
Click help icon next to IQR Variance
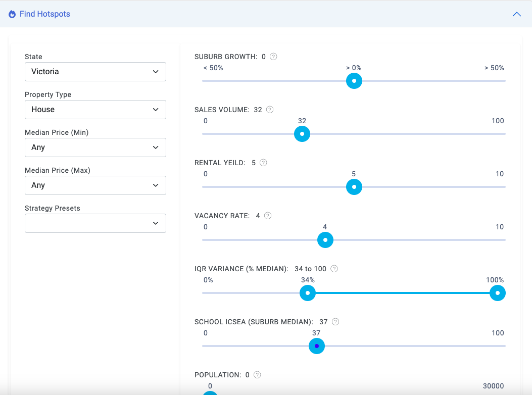334,269
